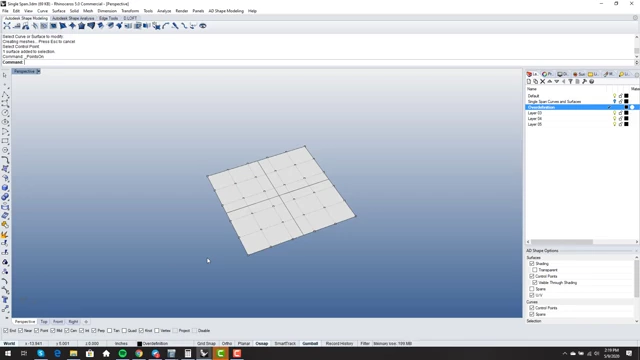640x360 pixels.
Task: Click the eye icon in Shape Modeling toolbar
Action: [x=203, y=26]
